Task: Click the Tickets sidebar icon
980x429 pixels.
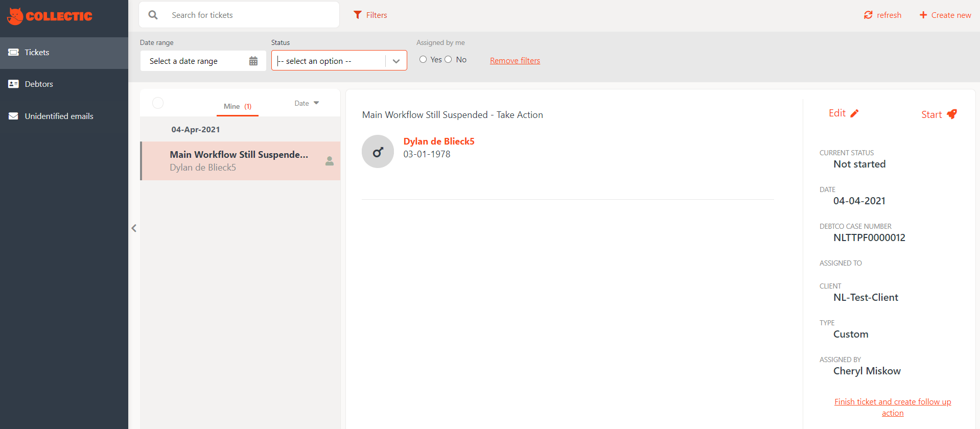Action: pyautogui.click(x=13, y=52)
